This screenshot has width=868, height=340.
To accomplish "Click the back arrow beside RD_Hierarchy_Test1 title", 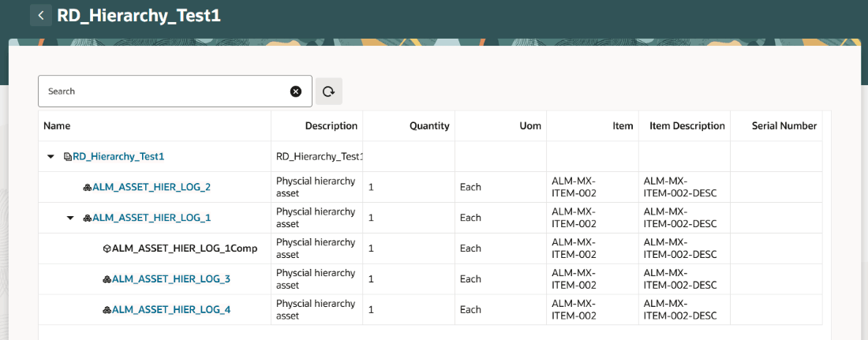I will [x=41, y=15].
